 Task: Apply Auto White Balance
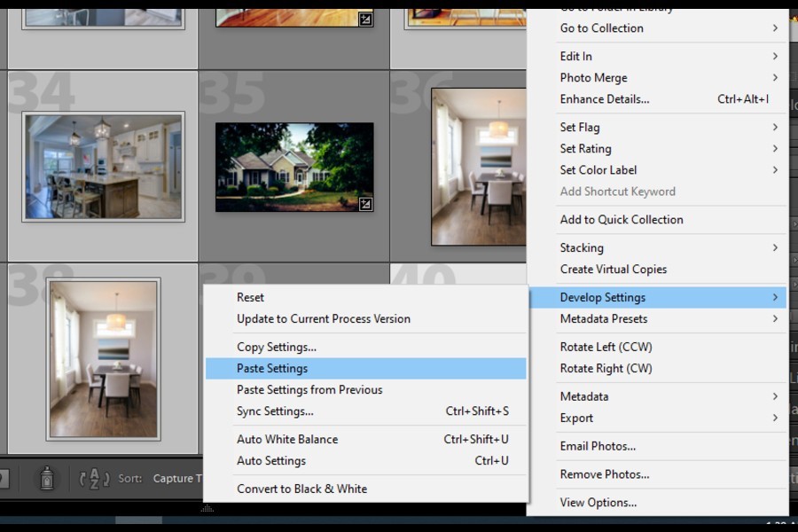click(287, 440)
